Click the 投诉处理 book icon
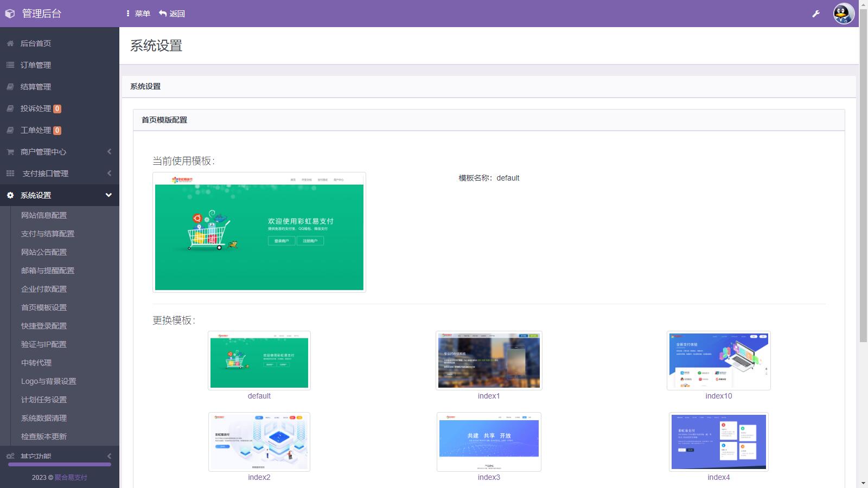 9,108
